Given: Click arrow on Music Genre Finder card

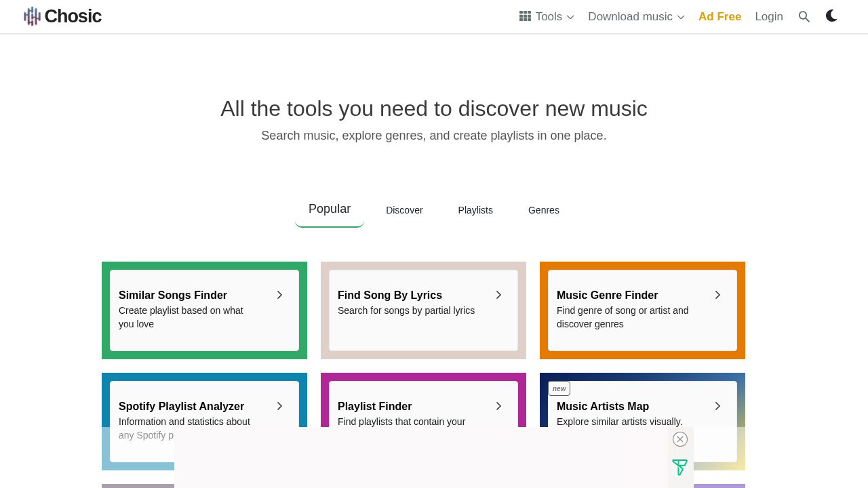Looking at the screenshot, I should (x=717, y=295).
